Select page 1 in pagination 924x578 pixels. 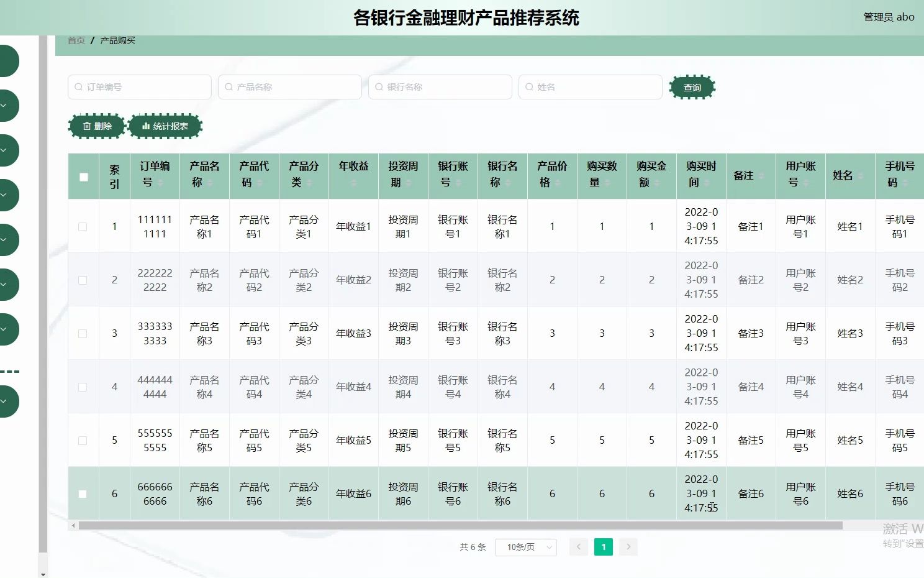pos(604,547)
